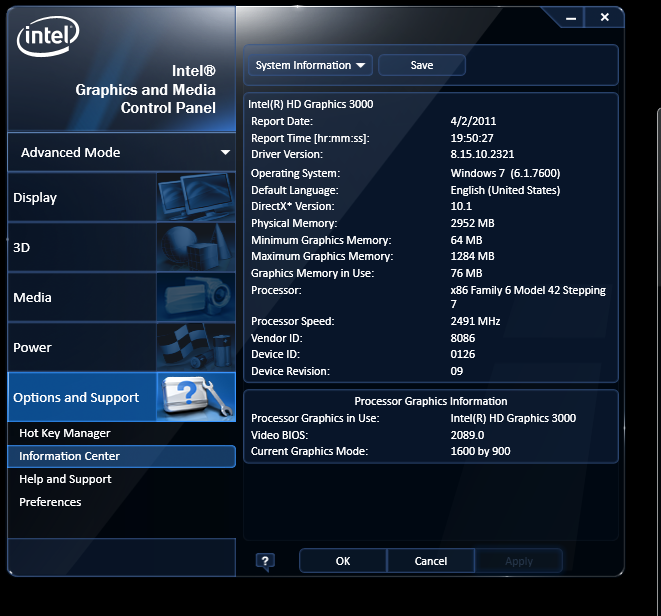Click the Options and Support question mark icon

(x=196, y=397)
